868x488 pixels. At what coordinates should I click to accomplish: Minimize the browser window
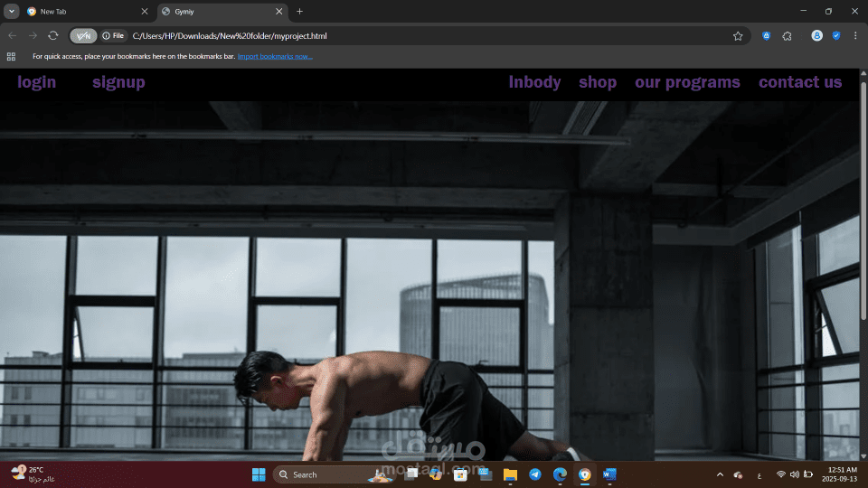tap(803, 11)
